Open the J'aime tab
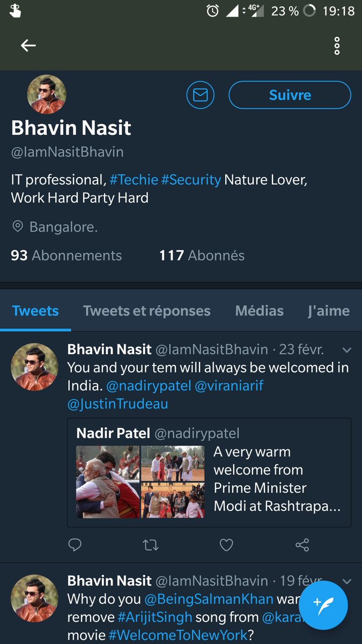 point(329,311)
